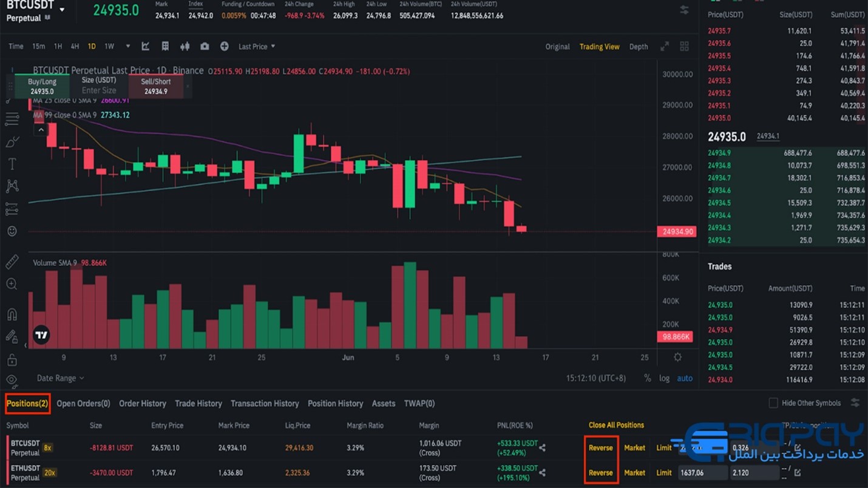Open the Trade History tab
The image size is (868, 488).
[x=198, y=404]
